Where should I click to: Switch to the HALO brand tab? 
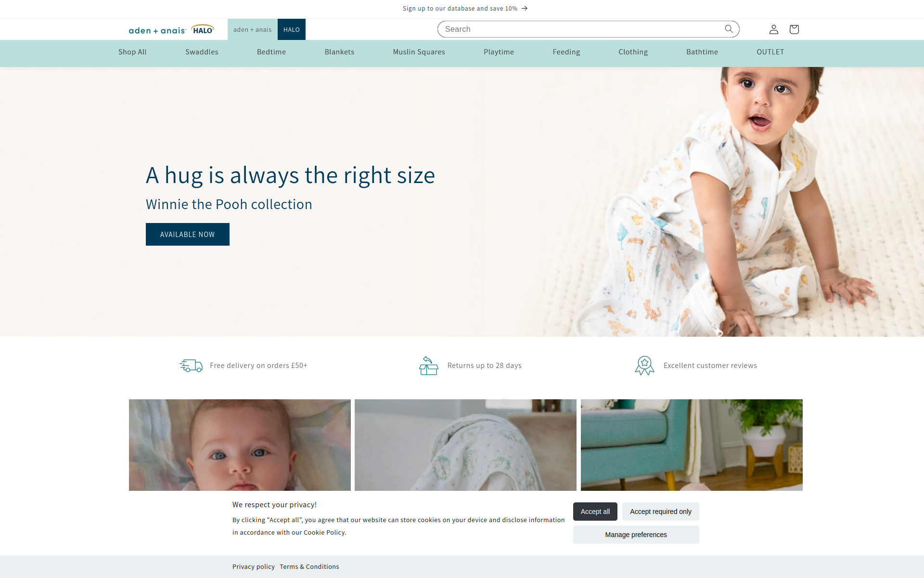point(291,29)
